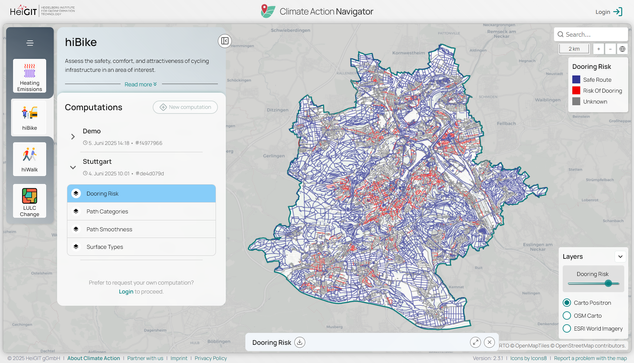
Task: Open About Climate Action link
Action: 93,358
